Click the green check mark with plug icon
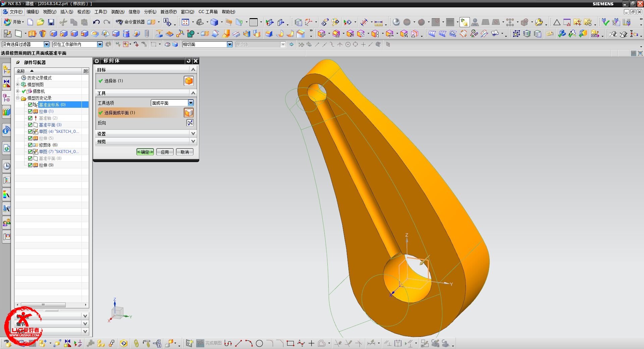 click(x=605, y=22)
